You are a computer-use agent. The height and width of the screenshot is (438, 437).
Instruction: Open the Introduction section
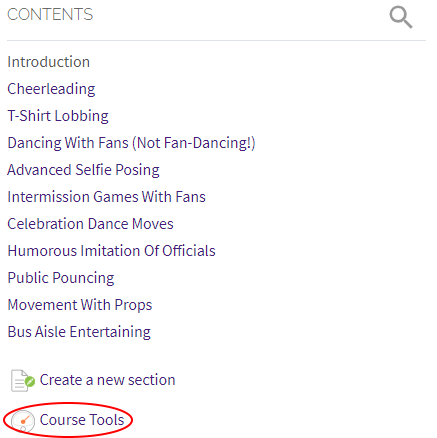(49, 62)
